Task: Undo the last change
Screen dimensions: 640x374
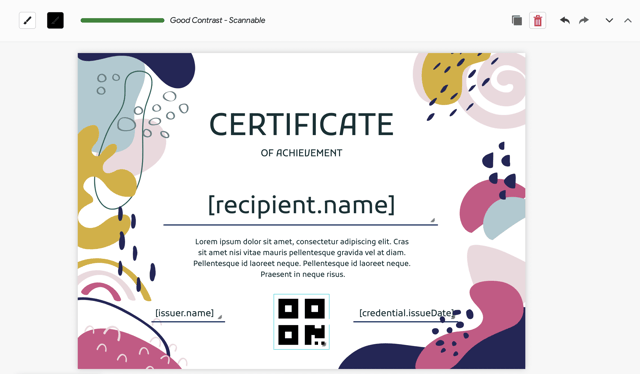Action: tap(565, 20)
